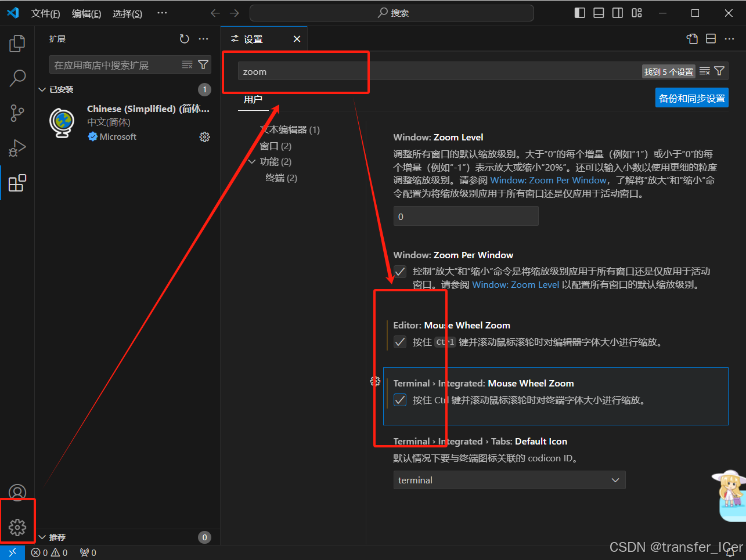Open Settings JSON with the page icon
This screenshot has width=746, height=560.
[x=691, y=38]
